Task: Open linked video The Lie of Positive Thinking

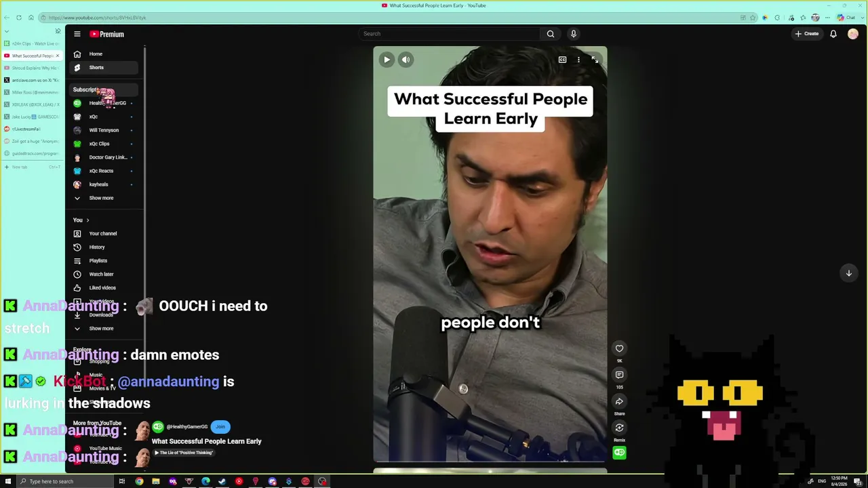Action: (184, 453)
